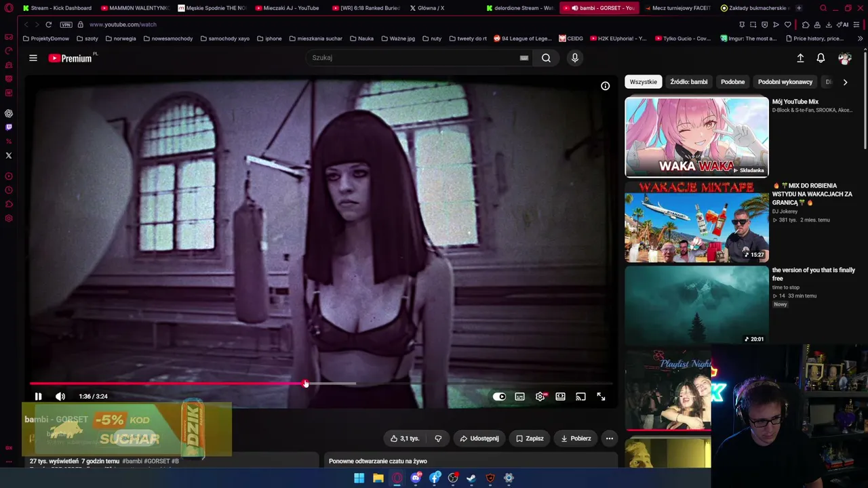Viewport: 868px width, 488px height.
Task: Click the address bar URL
Action: point(123,24)
